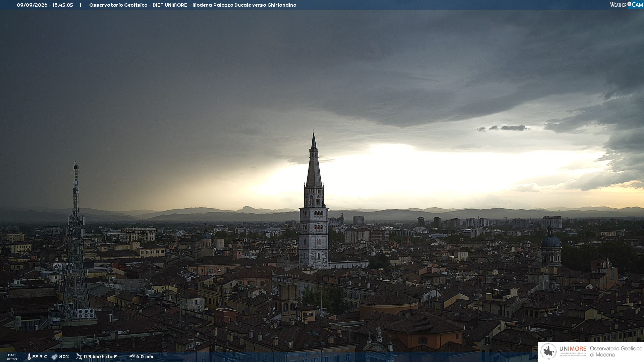Open the Osservatorio Geofisico di Modena banner text
The image size is (644, 362).
tap(616, 352)
